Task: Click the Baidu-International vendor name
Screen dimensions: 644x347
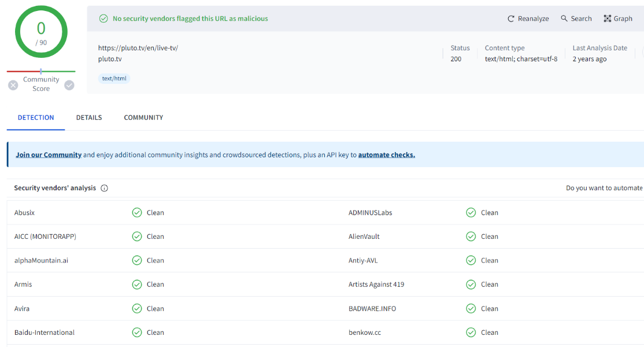Action: pyautogui.click(x=45, y=332)
